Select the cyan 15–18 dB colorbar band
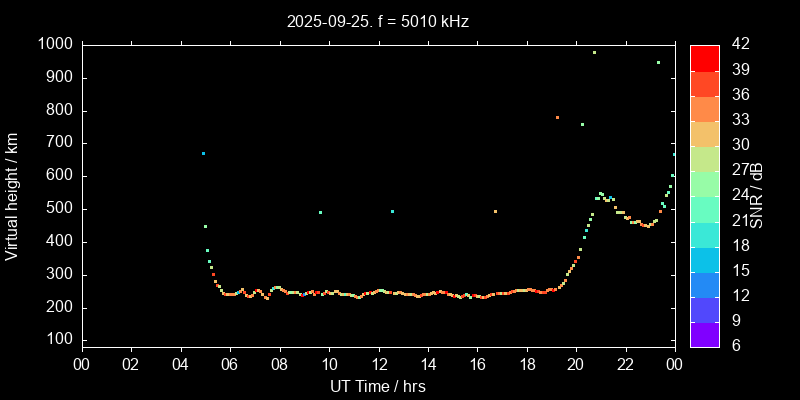 pos(704,258)
